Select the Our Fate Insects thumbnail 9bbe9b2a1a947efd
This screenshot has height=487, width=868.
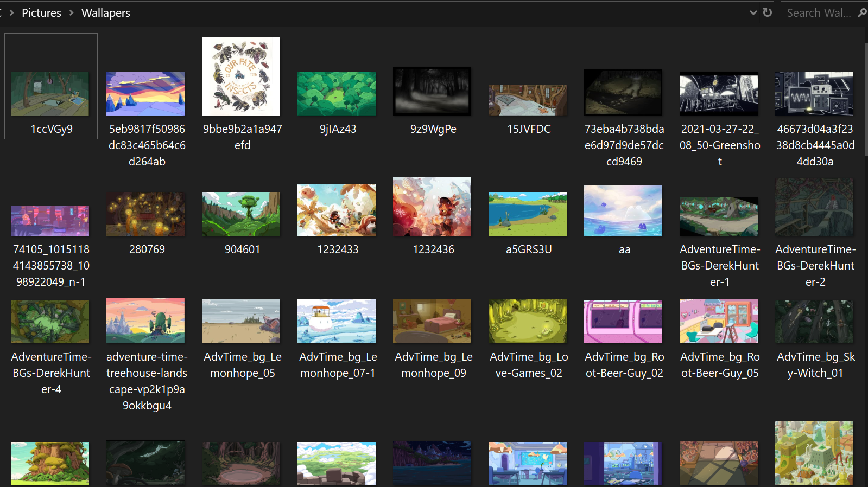click(241, 76)
